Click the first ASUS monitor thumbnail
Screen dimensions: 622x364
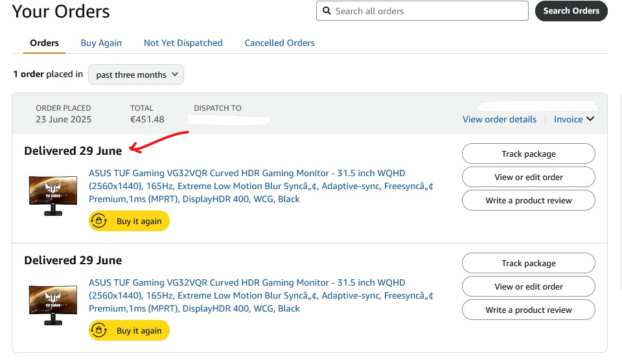[x=53, y=196]
